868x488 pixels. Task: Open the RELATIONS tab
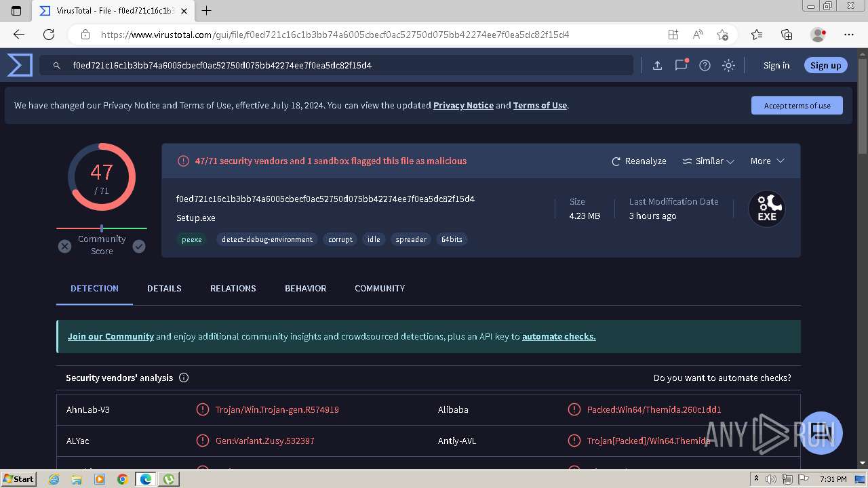233,288
